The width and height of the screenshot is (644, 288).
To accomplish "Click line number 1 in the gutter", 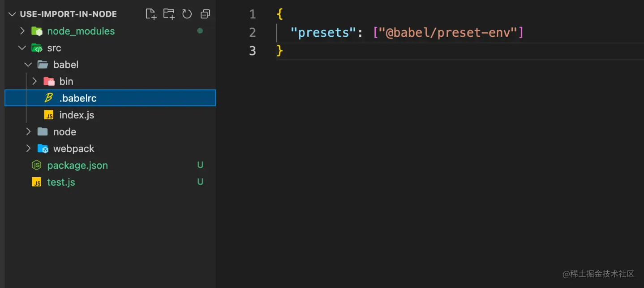I will tap(253, 14).
